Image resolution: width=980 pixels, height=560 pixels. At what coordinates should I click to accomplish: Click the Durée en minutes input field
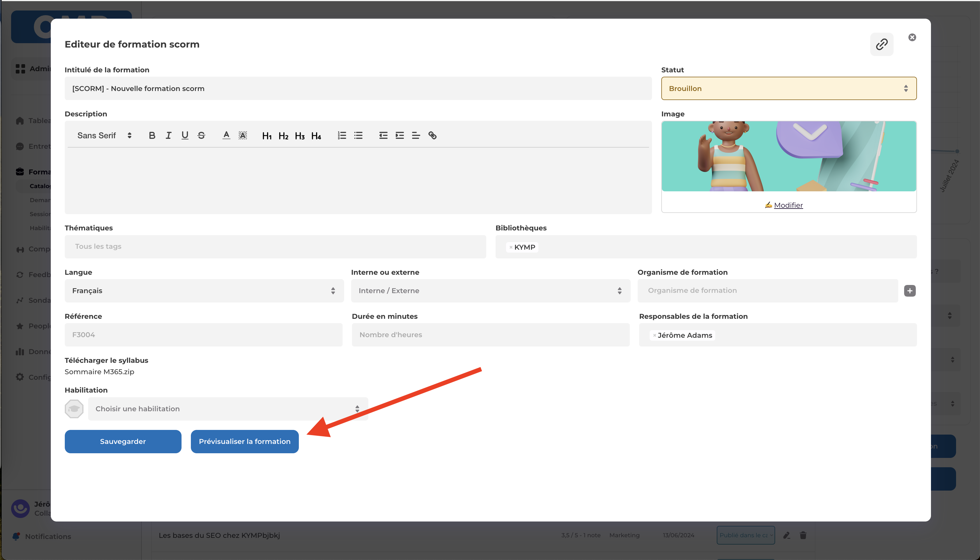490,335
